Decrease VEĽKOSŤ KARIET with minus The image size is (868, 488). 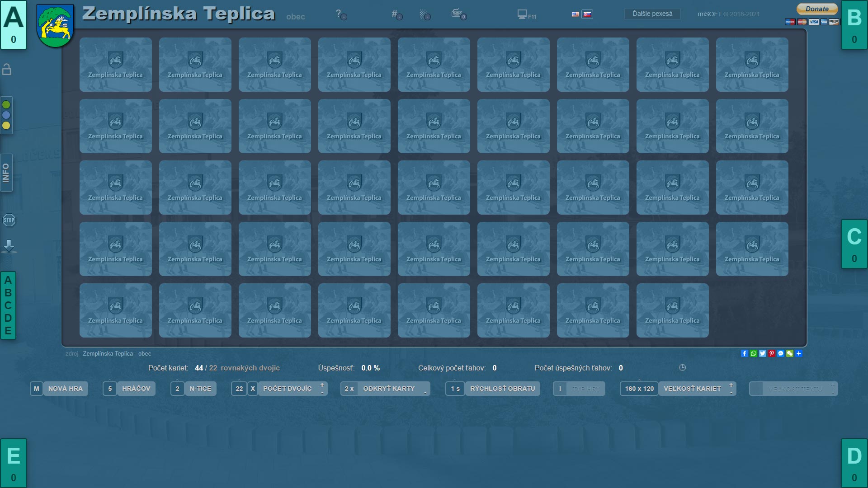(x=731, y=392)
